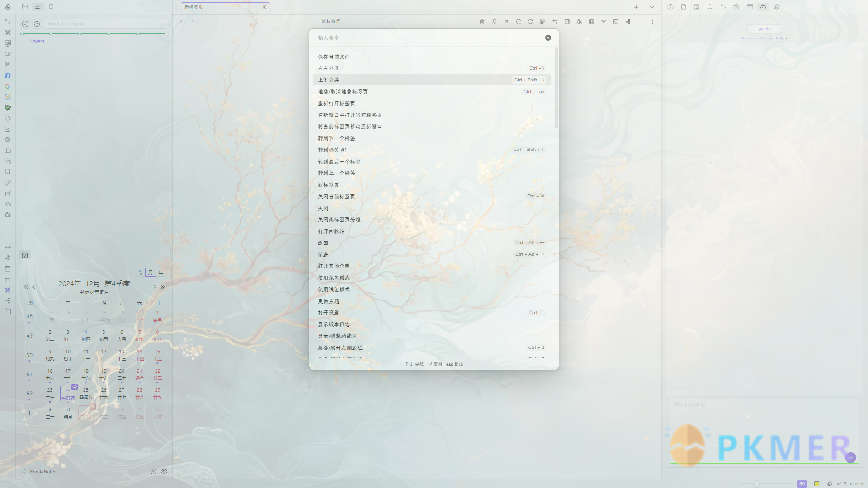The height and width of the screenshot is (488, 868).
Task: Click the wifi icon in the note toolbar
Action: pos(604,22)
